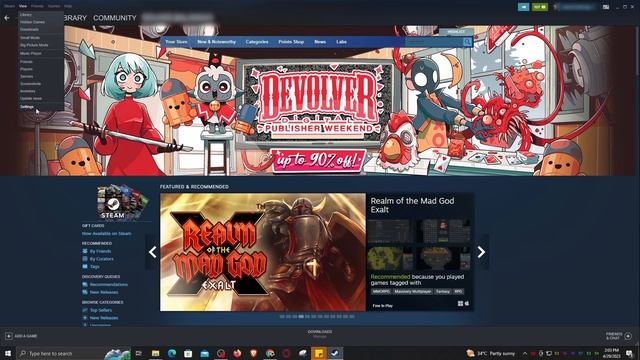Click the store search magnifier icon
This screenshot has width=640, height=360.
pos(467,42)
